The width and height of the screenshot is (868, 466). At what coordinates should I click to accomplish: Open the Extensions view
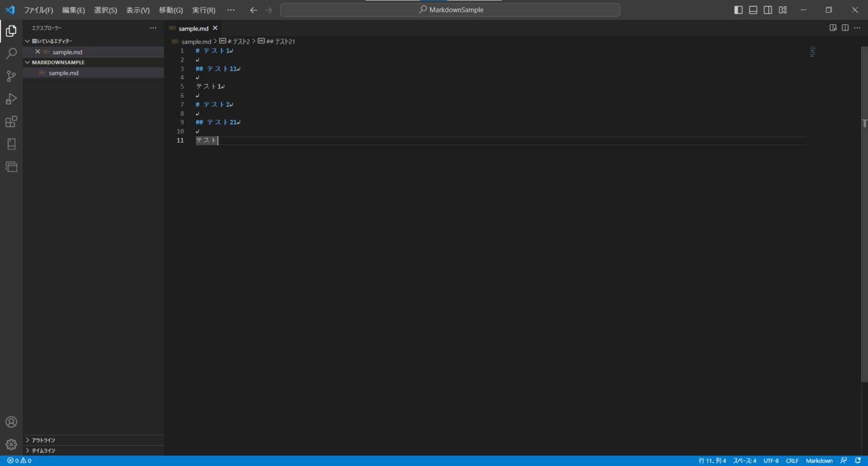[11, 122]
